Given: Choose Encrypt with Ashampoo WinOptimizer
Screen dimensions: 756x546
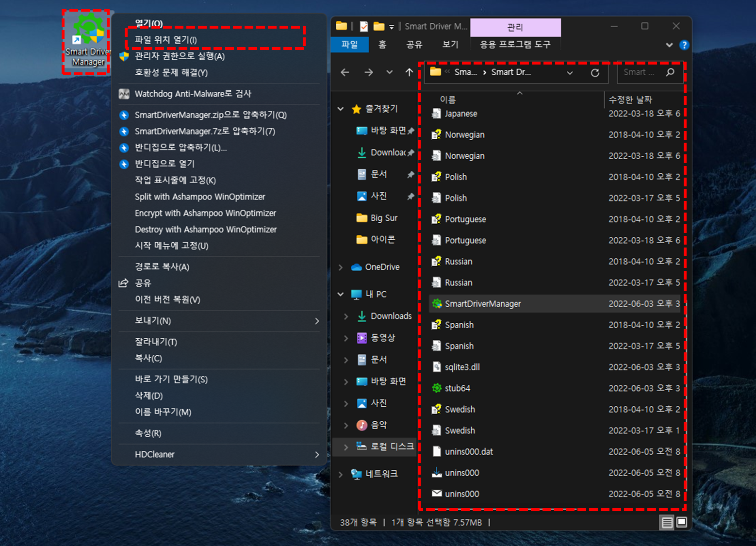Looking at the screenshot, I should click(205, 213).
